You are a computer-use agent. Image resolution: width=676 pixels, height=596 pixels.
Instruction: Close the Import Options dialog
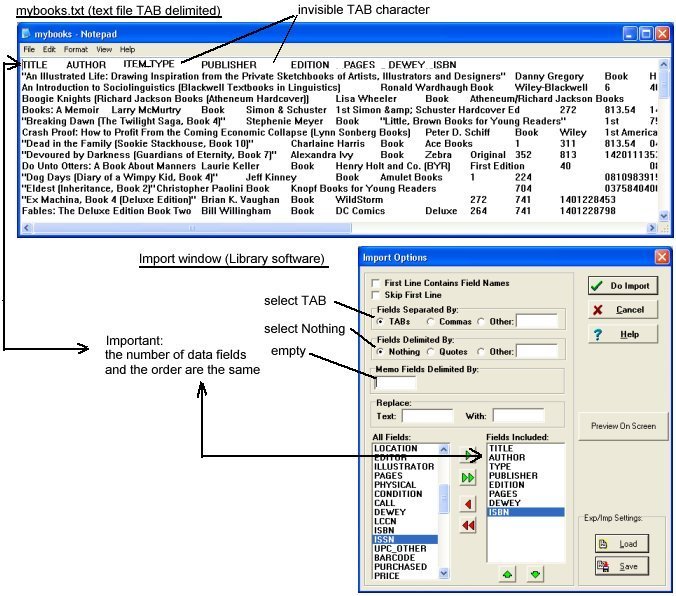click(662, 257)
